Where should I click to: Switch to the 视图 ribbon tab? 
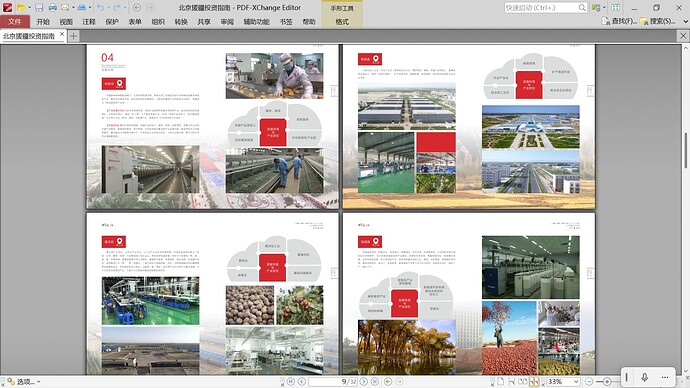pyautogui.click(x=66, y=22)
